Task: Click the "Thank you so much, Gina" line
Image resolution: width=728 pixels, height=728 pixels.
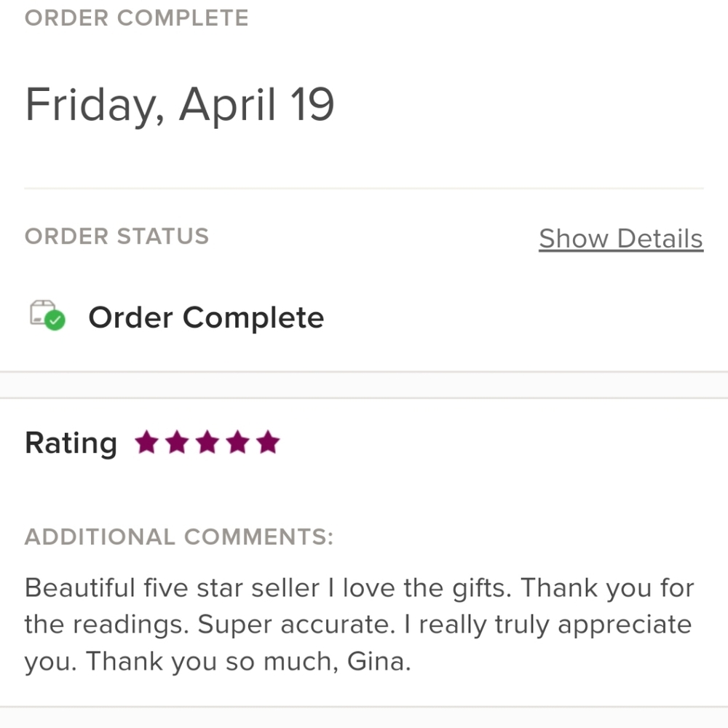Action: 218,662
